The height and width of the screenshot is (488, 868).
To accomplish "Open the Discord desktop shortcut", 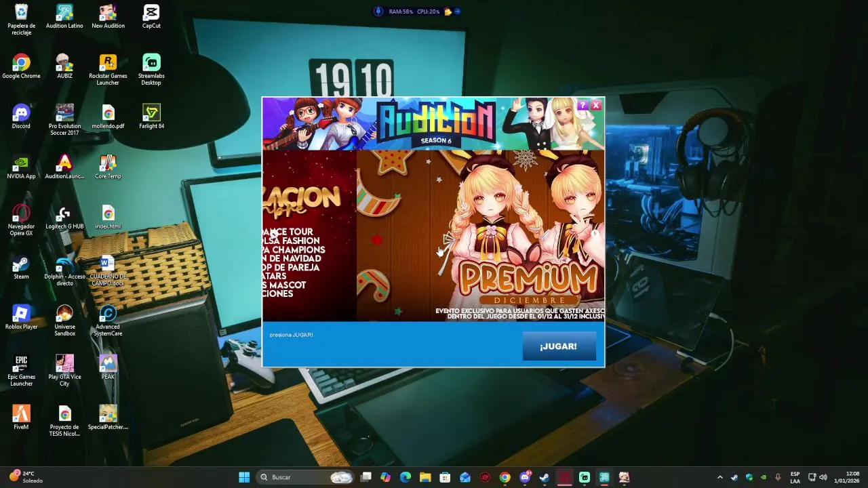I will point(21,117).
